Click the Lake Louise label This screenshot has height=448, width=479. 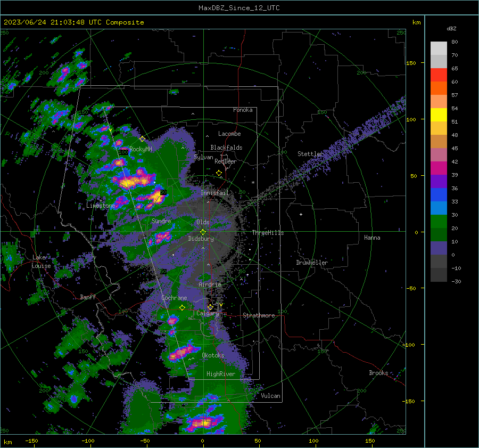tap(41, 262)
